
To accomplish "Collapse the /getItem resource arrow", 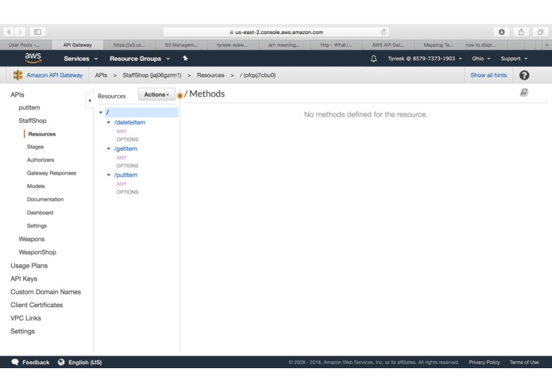I will click(x=109, y=148).
